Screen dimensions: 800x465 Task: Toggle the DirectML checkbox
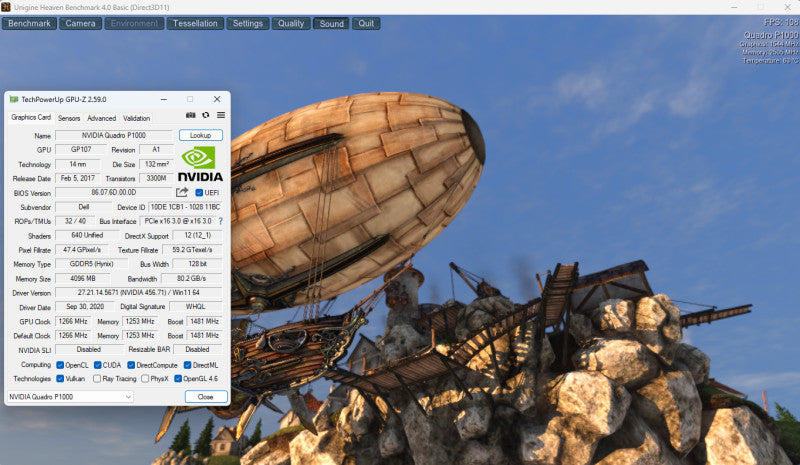187,365
